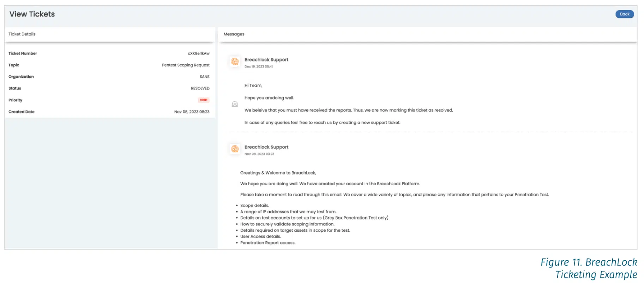
Task: Click the bullet Penetration Report access.
Action: [x=267, y=243]
